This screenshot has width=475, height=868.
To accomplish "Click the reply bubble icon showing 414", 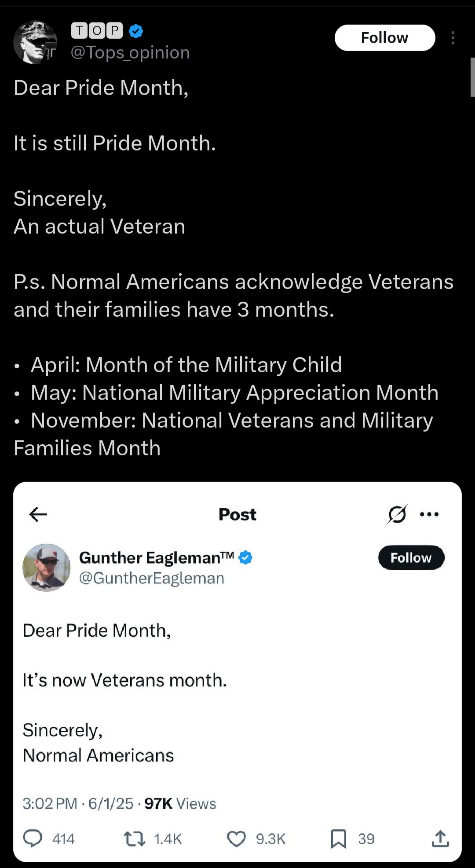I will 33,839.
